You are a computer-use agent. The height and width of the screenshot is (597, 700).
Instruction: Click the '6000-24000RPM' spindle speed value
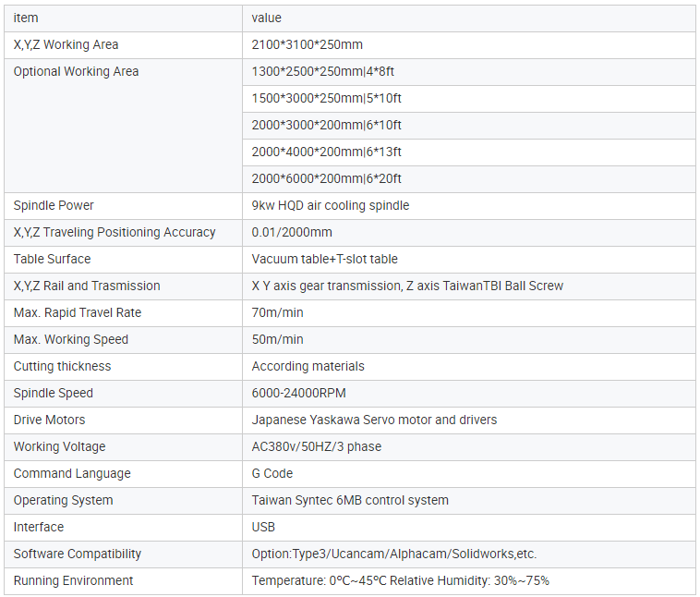pyautogui.click(x=298, y=393)
